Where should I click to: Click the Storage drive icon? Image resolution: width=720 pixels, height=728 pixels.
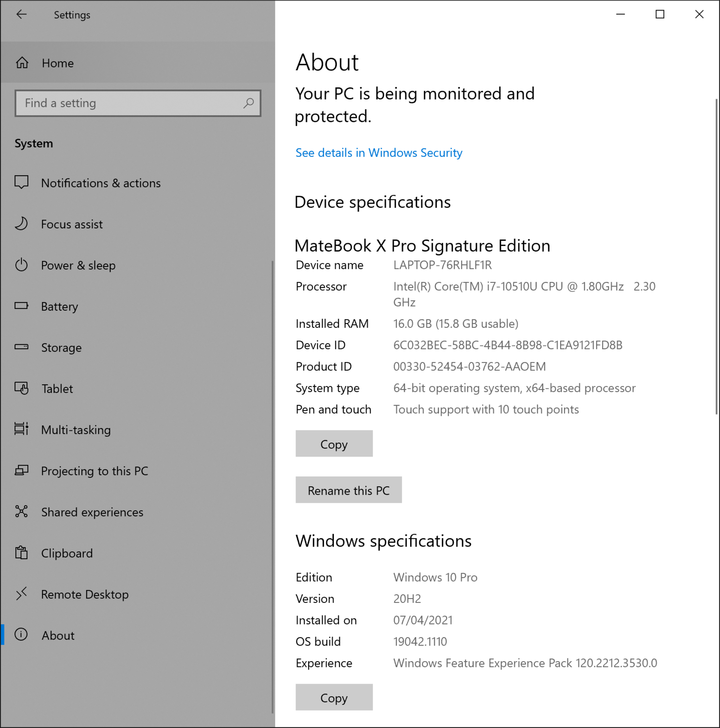click(x=21, y=347)
